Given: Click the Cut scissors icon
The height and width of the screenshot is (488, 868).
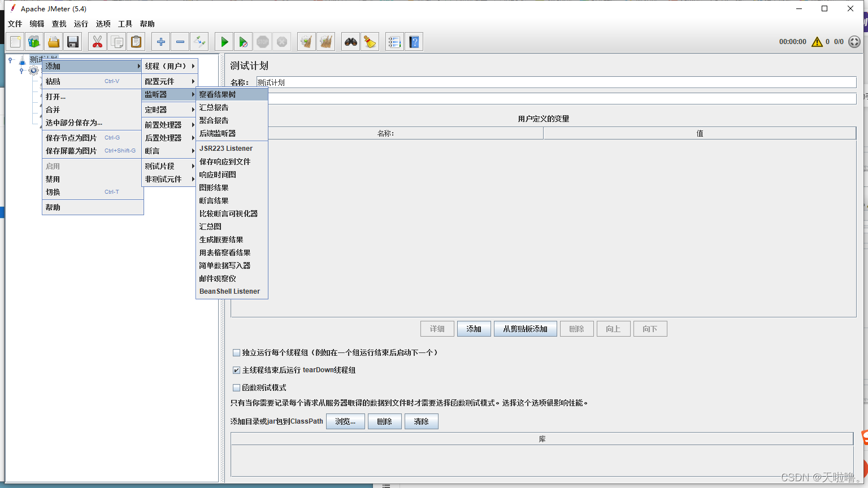Looking at the screenshot, I should [98, 42].
